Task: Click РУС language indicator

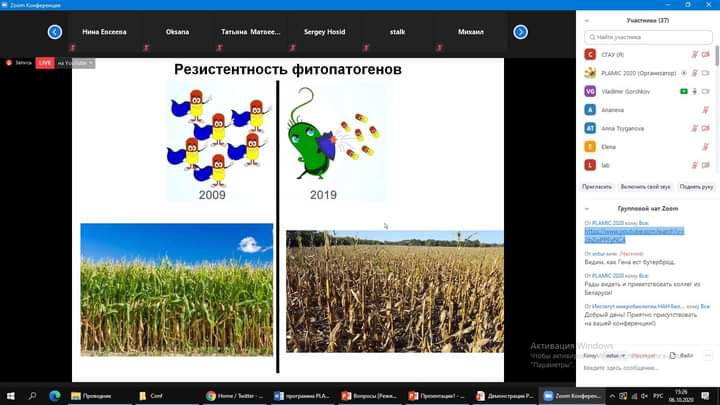Action: (658, 396)
